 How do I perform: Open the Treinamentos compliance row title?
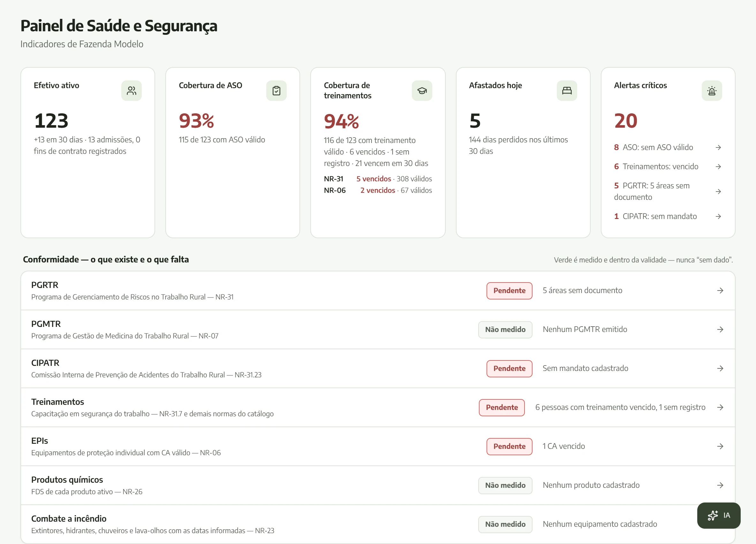(x=58, y=402)
